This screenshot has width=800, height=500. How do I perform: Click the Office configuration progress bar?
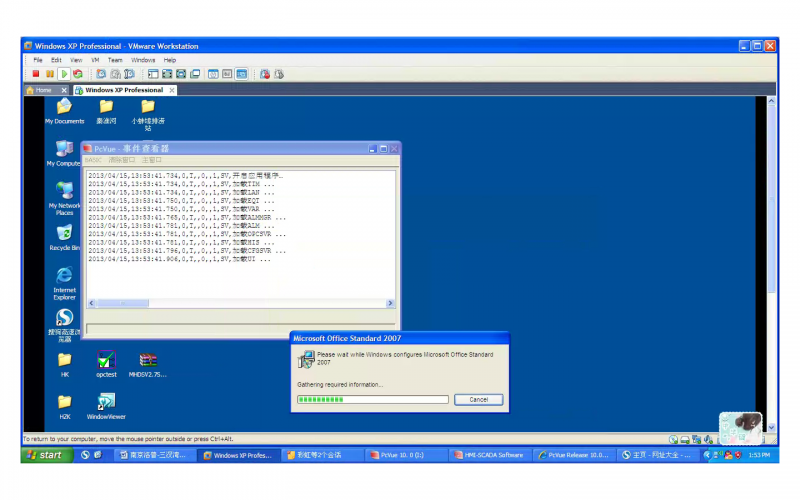(372, 399)
